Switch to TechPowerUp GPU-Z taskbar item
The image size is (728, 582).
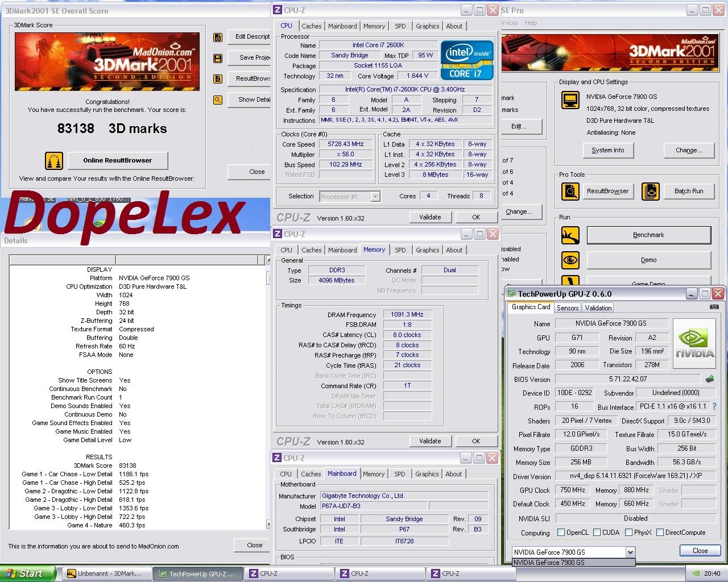coord(198,573)
